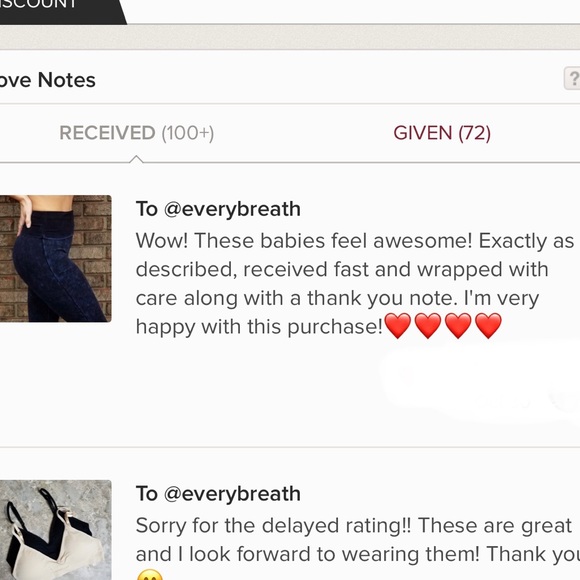Open the blue leggings listing thumbnail

click(x=55, y=259)
